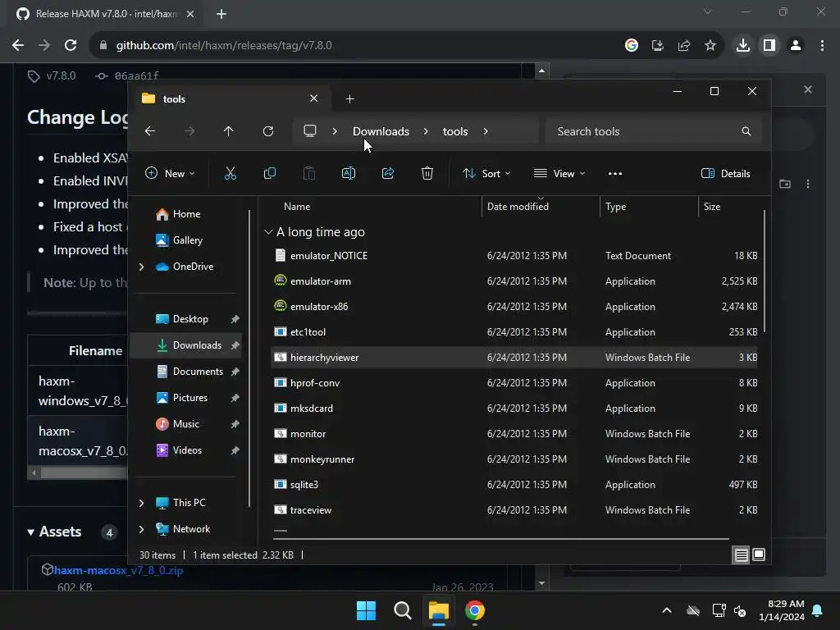Viewport: 840px width, 630px height.
Task: Click Downloads in the address breadcrumb
Action: (x=381, y=131)
